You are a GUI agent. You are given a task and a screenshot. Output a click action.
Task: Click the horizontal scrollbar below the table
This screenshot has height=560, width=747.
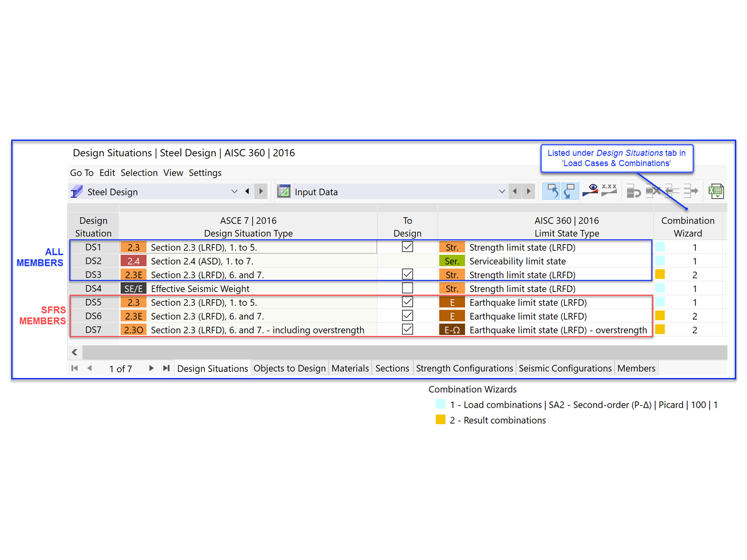[373, 352]
